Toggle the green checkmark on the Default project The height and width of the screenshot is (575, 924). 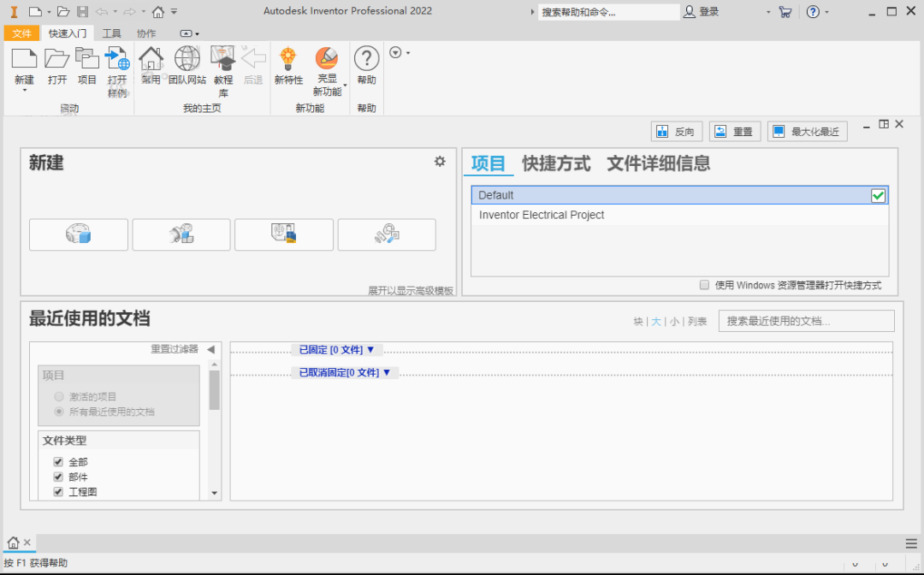pyautogui.click(x=878, y=196)
